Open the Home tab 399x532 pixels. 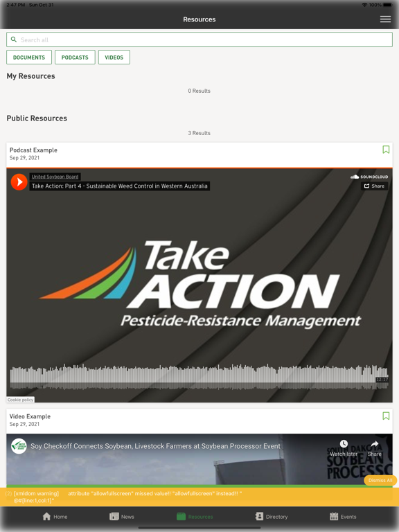coord(55,516)
